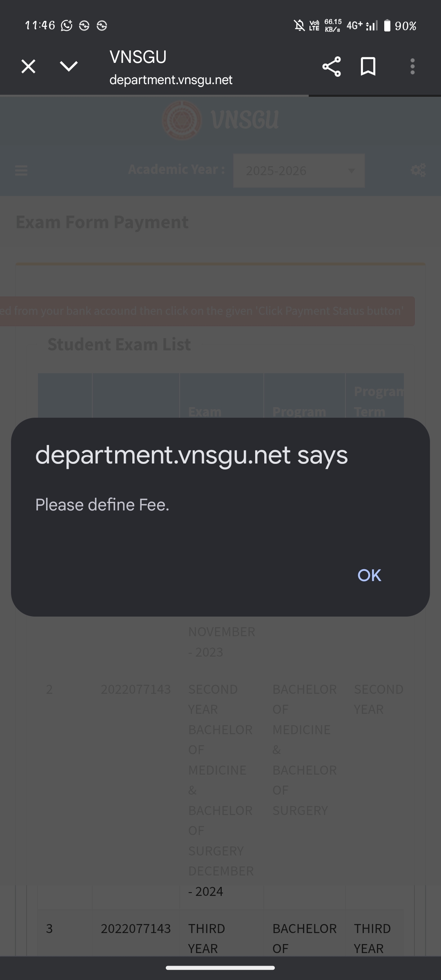The height and width of the screenshot is (980, 441).
Task: Bookmark the current page
Action: pos(368,67)
